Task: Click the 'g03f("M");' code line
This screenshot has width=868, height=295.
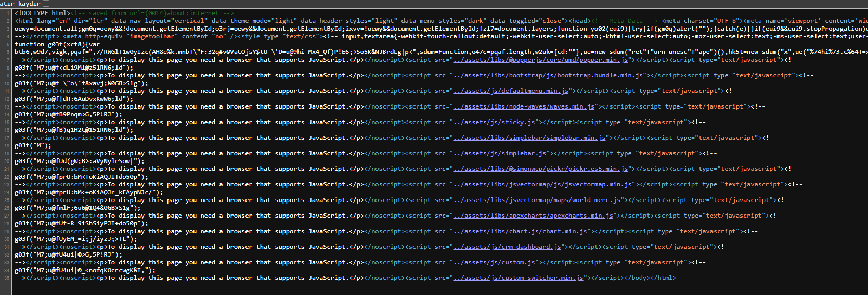Action: coord(33,145)
